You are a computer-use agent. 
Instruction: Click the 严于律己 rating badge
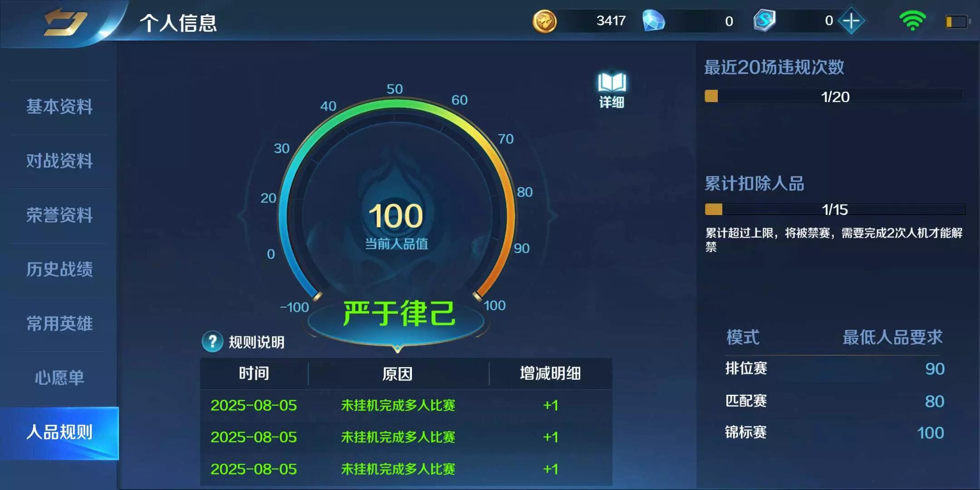tap(398, 314)
